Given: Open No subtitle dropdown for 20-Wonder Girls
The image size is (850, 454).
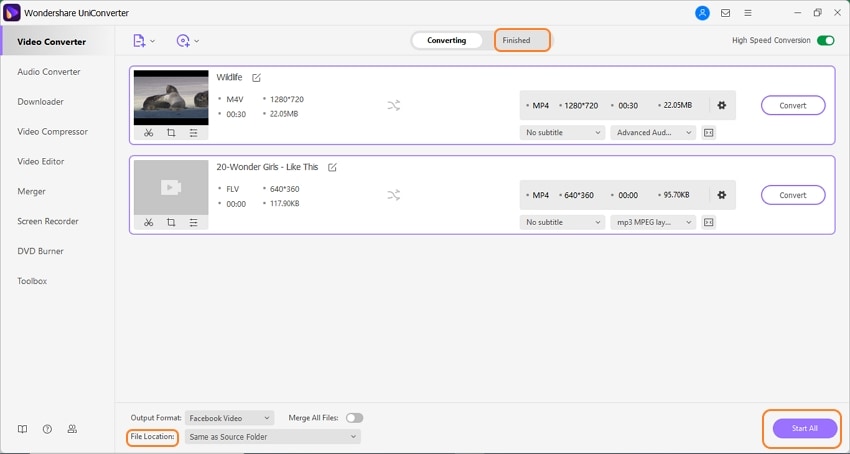Looking at the screenshot, I should click(563, 222).
